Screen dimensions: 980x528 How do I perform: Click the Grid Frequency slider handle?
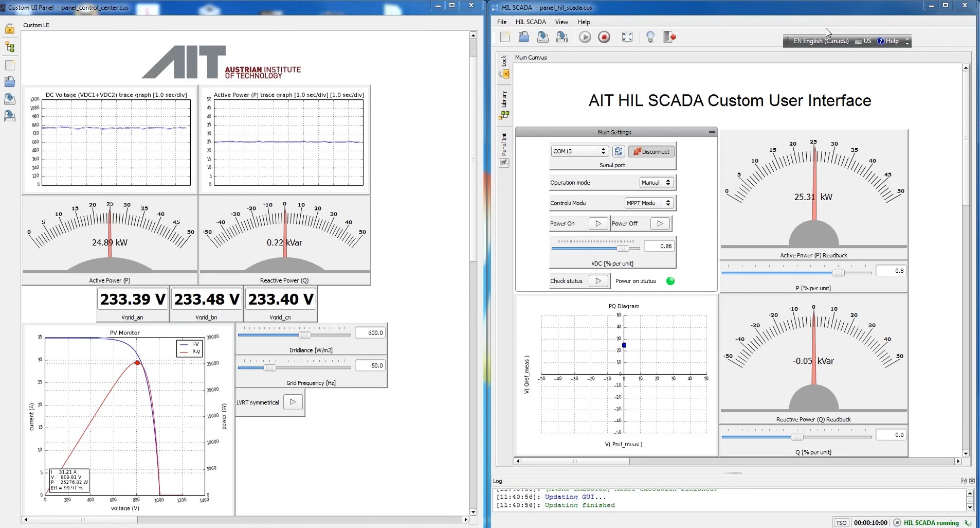point(270,368)
